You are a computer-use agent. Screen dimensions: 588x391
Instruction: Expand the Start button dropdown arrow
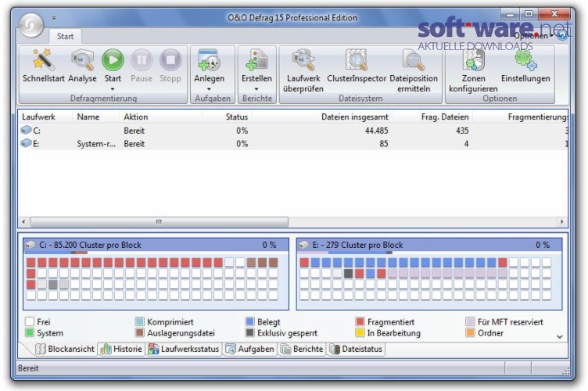113,89
